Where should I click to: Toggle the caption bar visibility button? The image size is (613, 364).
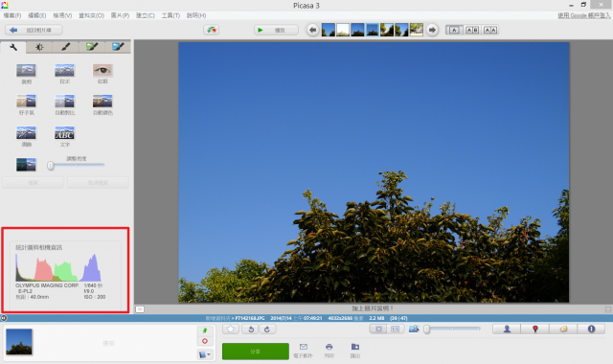tap(140, 309)
